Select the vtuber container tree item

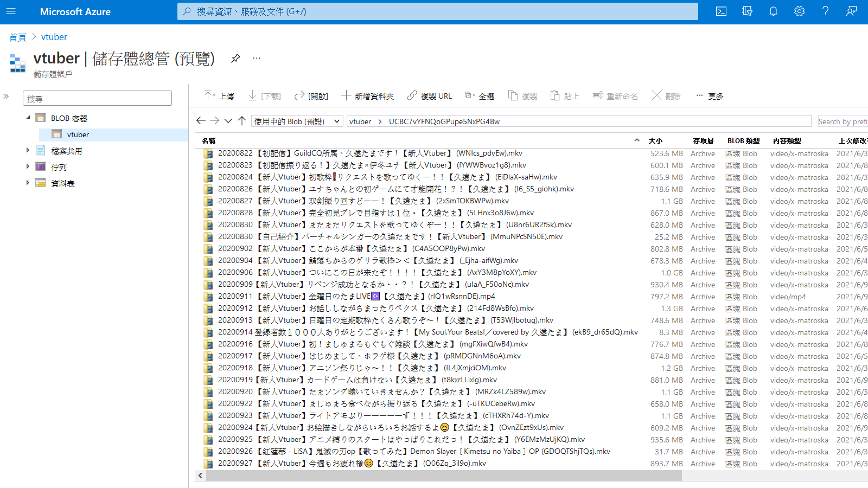click(x=78, y=134)
